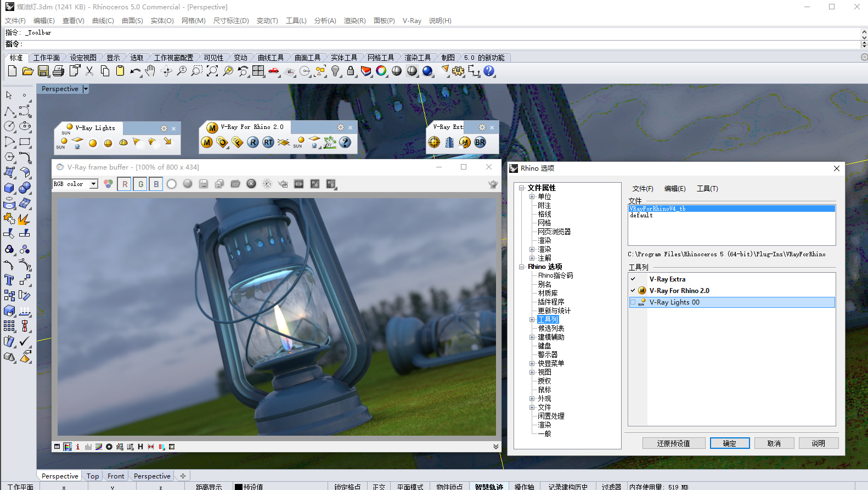Viewport: 868px width, 490px height.
Task: Open the V-Ray material editor M icon
Action: point(207,143)
